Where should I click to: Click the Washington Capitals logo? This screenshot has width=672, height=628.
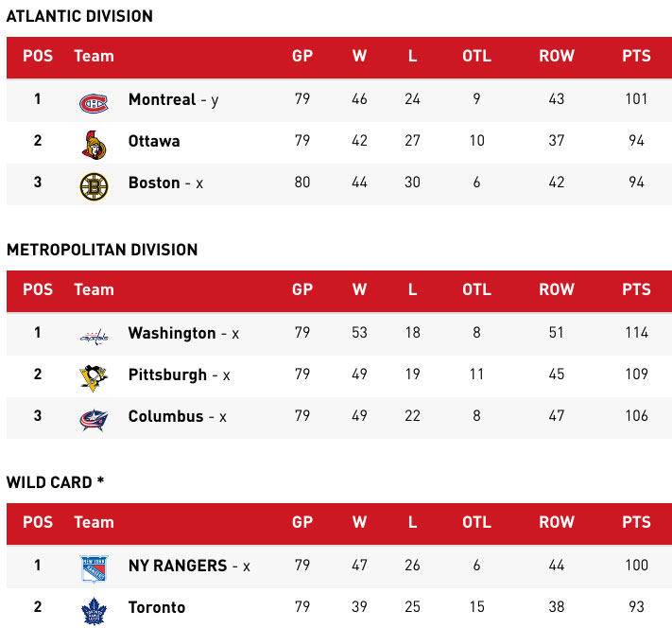94,335
